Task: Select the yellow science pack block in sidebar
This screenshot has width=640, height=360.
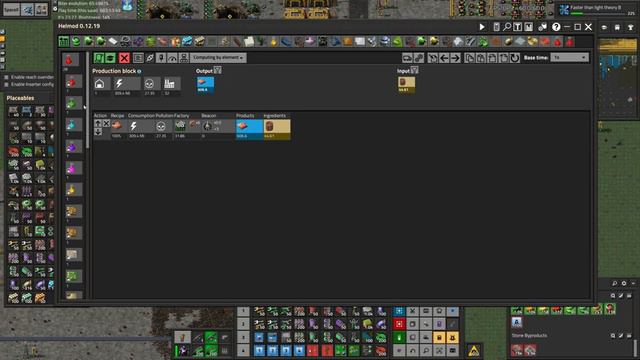Action: coord(73,190)
